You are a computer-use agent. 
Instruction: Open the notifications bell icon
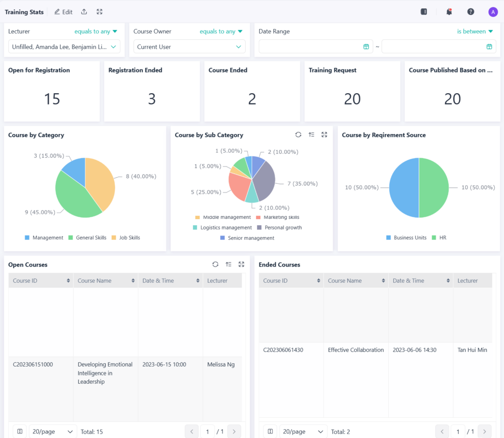tap(449, 12)
